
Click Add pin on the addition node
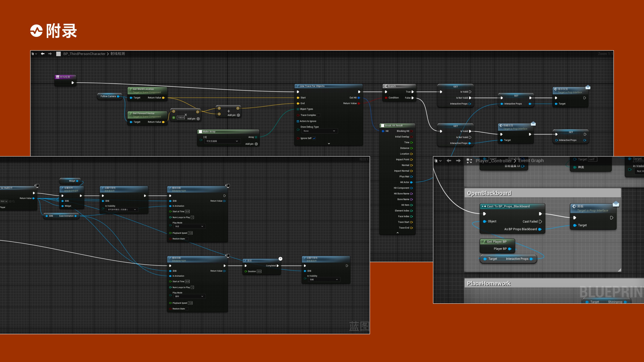234,115
